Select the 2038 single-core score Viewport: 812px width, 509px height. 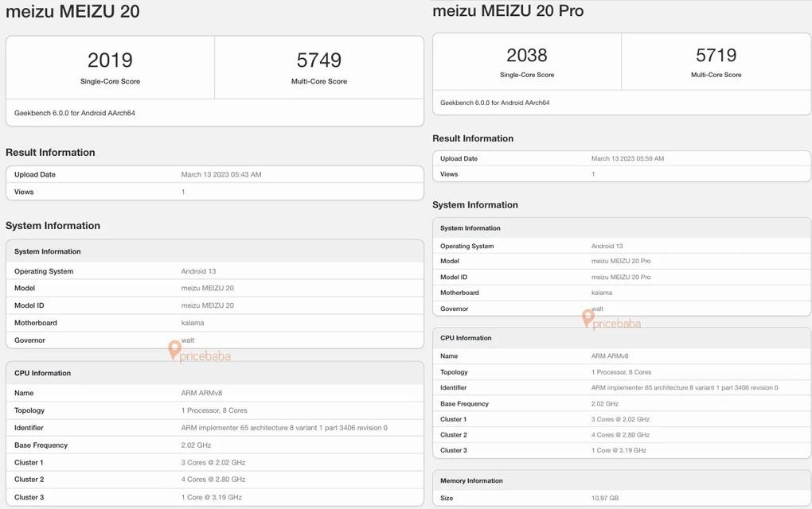coord(527,55)
